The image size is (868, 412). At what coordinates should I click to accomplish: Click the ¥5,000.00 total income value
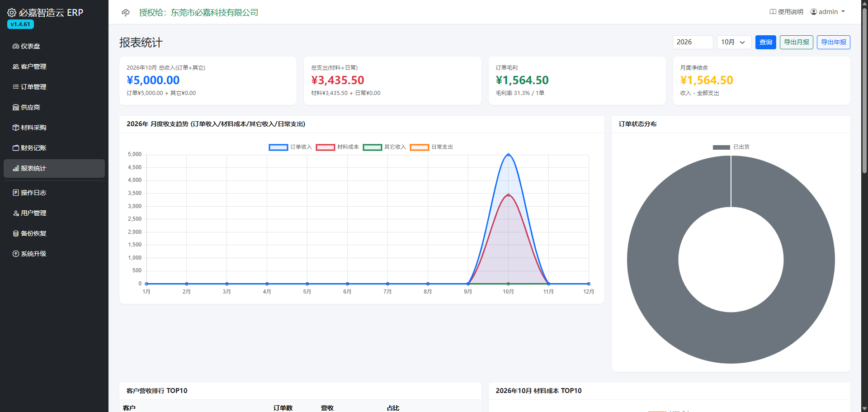pos(153,80)
